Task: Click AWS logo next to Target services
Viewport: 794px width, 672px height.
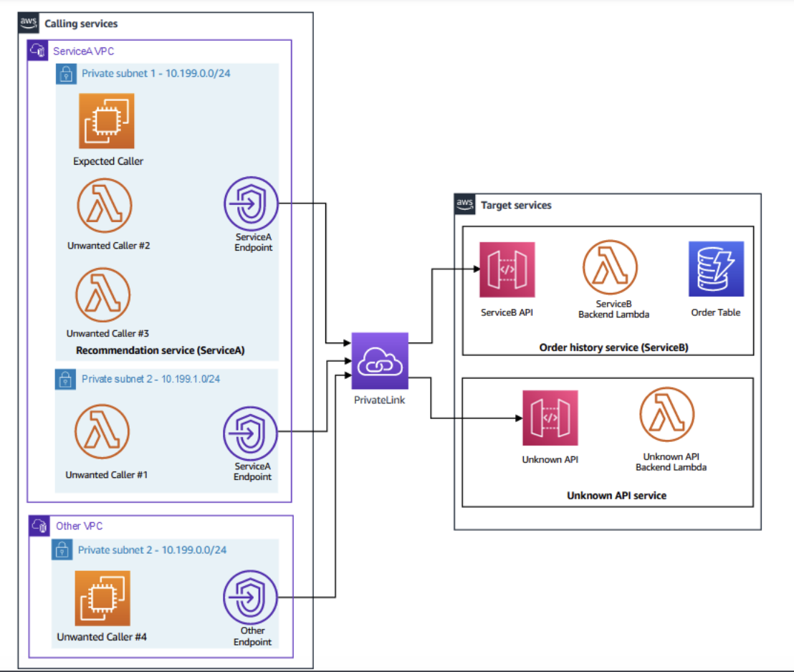Action: click(465, 205)
